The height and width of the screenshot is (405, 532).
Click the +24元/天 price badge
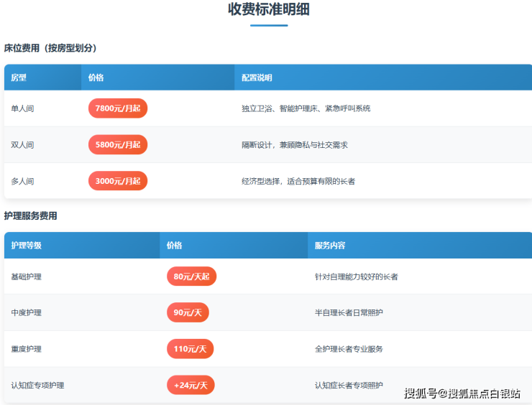tap(191, 386)
